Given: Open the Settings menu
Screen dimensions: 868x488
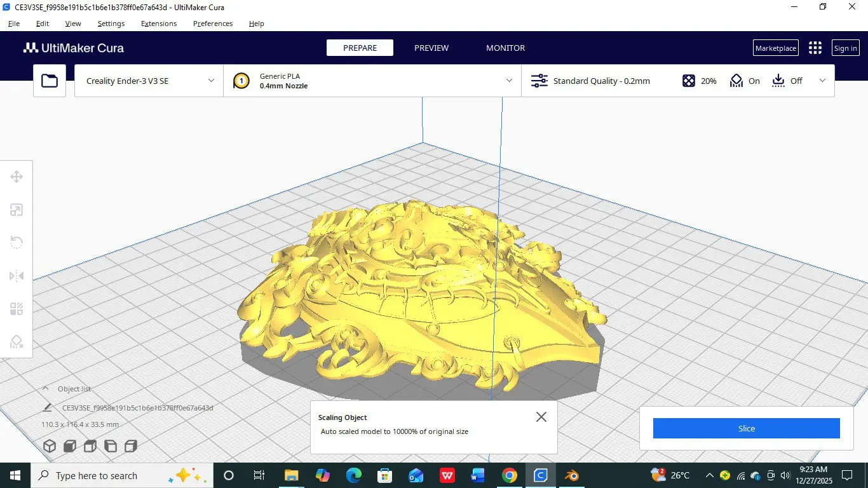Looking at the screenshot, I should [x=111, y=24].
